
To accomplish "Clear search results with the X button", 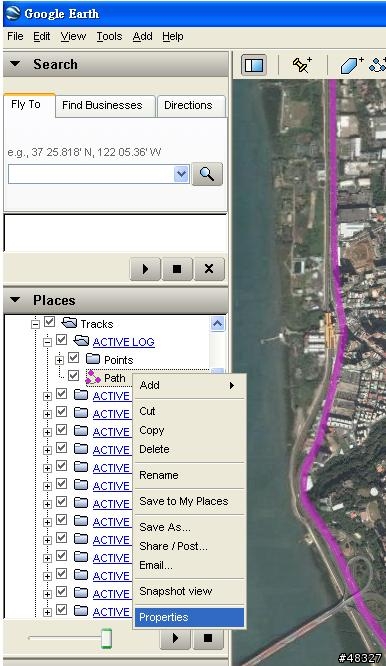I will 209,269.
